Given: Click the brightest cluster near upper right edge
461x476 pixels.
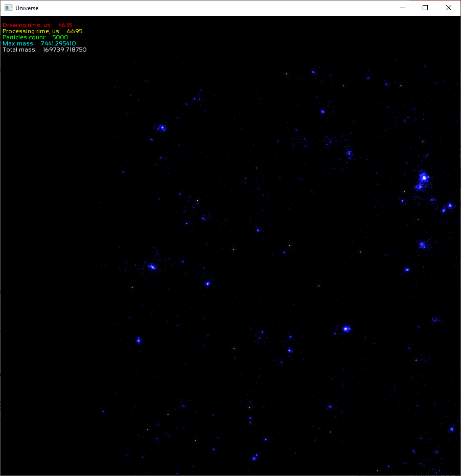Looking at the screenshot, I should click(423, 178).
